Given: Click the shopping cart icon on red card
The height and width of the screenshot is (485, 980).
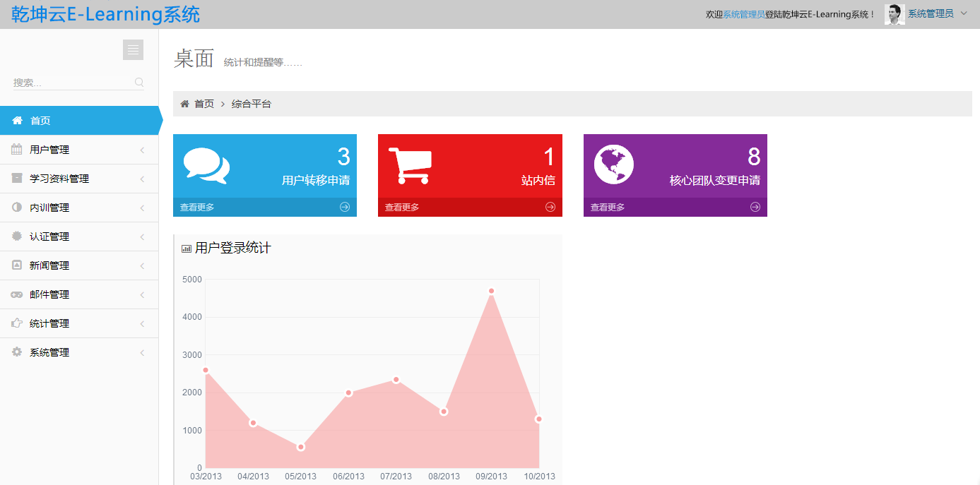Looking at the screenshot, I should tap(410, 166).
